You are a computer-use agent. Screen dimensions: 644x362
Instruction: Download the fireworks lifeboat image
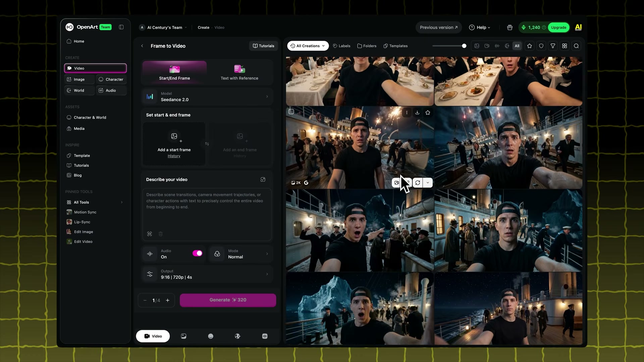click(417, 113)
